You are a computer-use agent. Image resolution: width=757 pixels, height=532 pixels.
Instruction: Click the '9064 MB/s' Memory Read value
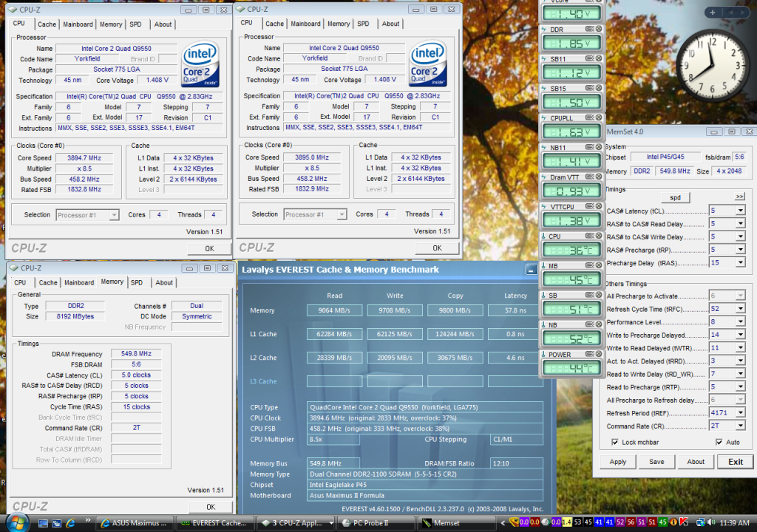334,310
